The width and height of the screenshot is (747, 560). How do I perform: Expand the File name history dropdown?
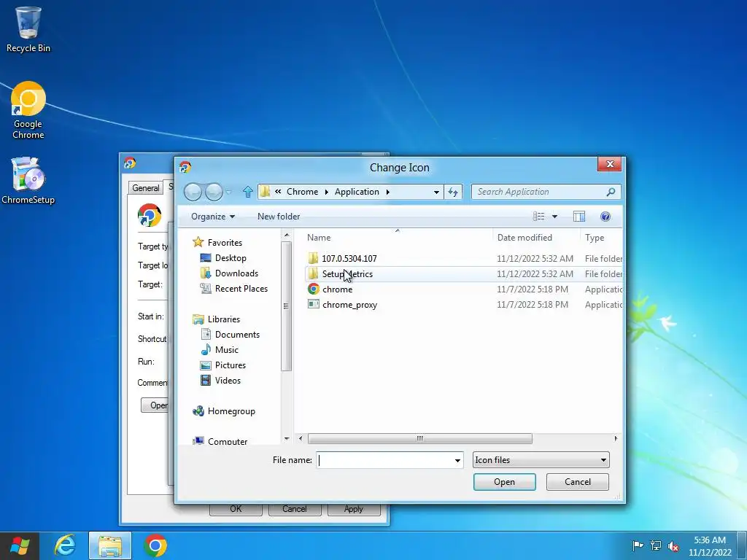(457, 461)
